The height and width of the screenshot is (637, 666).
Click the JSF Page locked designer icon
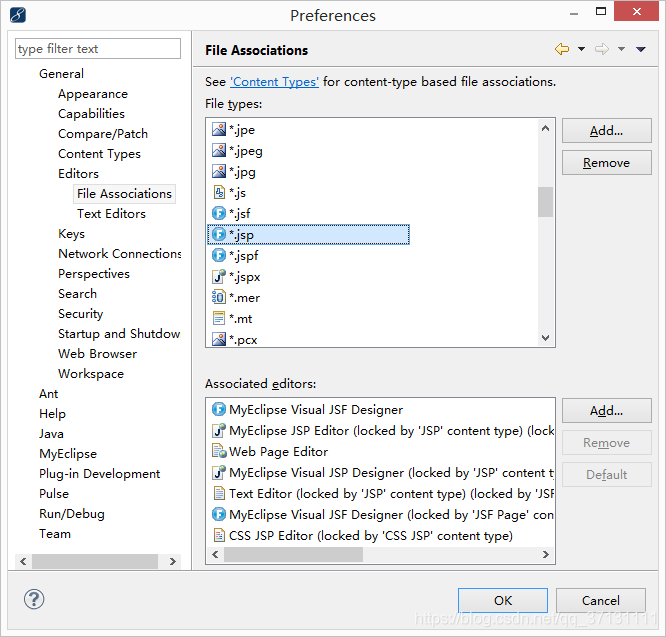coord(219,515)
